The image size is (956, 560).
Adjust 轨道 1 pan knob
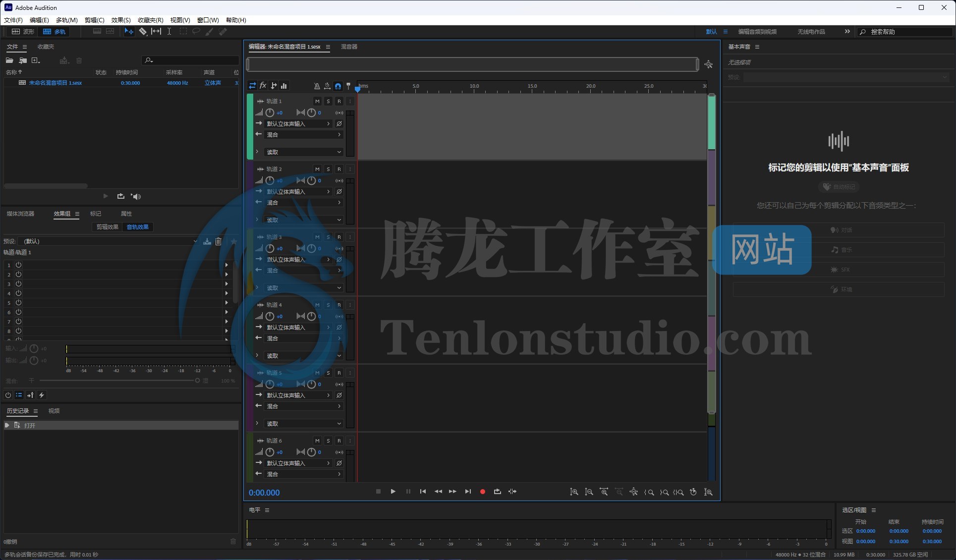(x=311, y=112)
